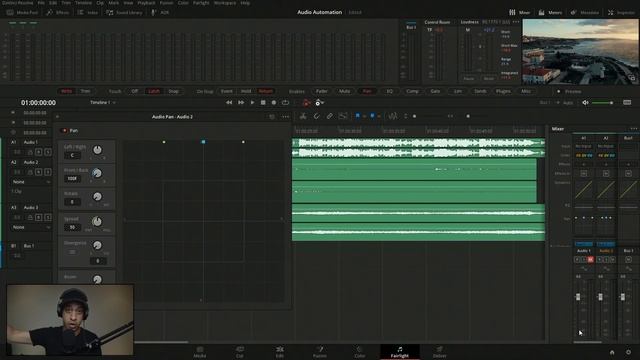Set On Stop behavior to Return
The image size is (640, 360).
point(265,91)
